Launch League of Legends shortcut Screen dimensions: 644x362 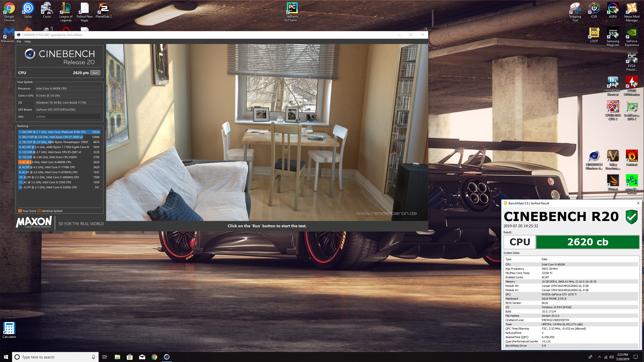[x=66, y=12]
